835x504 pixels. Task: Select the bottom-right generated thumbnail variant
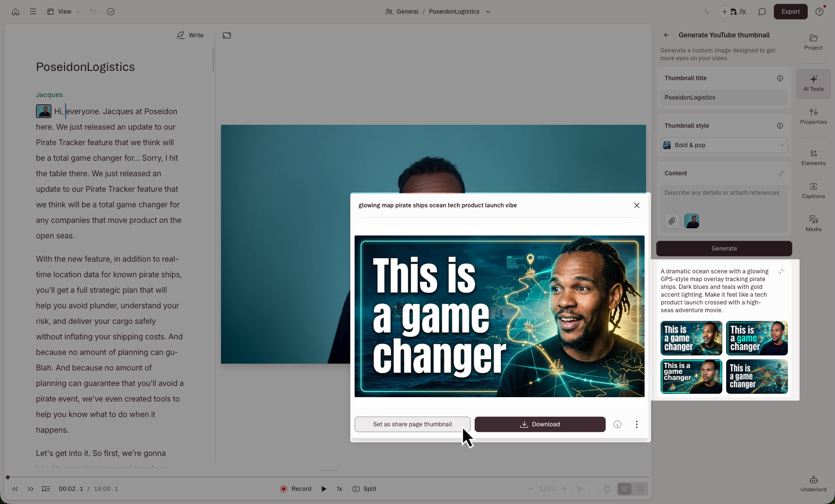click(757, 376)
